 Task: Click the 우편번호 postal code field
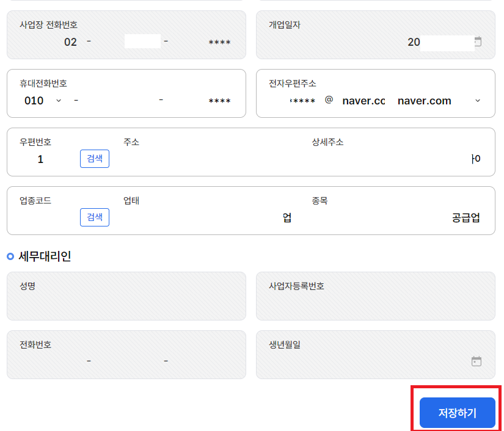(40, 159)
